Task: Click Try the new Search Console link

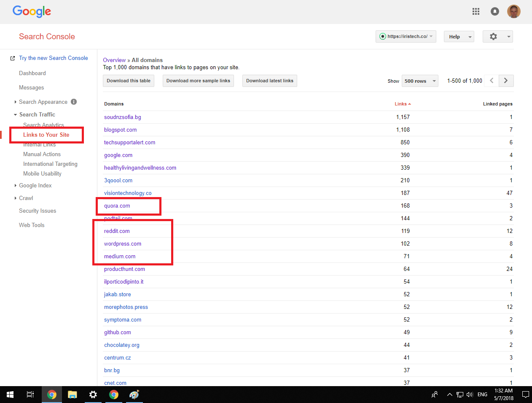Action: tap(54, 58)
